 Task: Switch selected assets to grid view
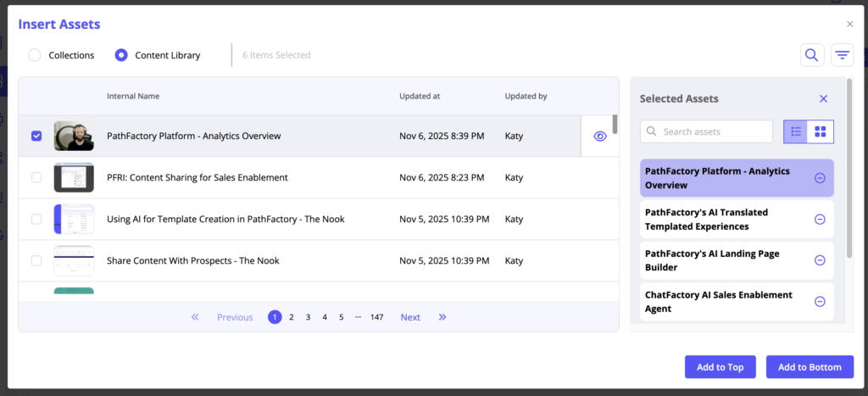821,131
